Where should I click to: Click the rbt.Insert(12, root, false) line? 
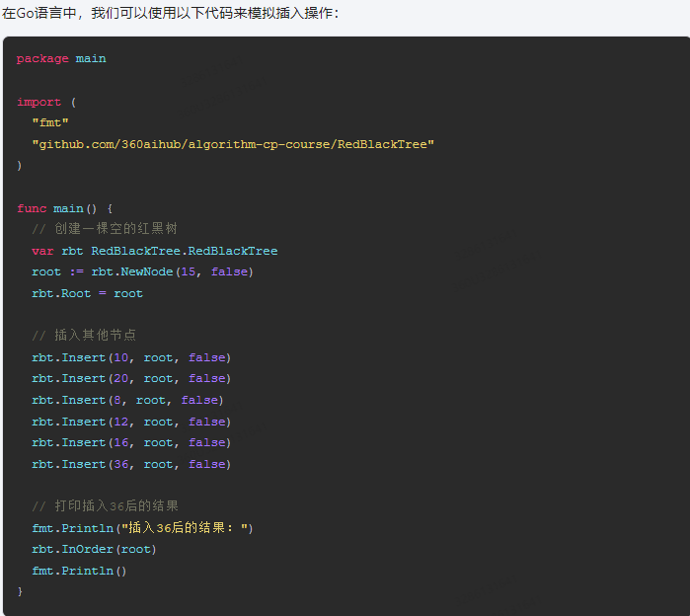pos(131,422)
